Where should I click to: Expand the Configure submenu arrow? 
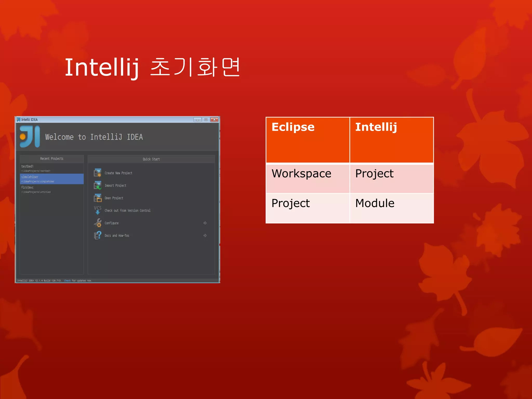click(x=205, y=223)
